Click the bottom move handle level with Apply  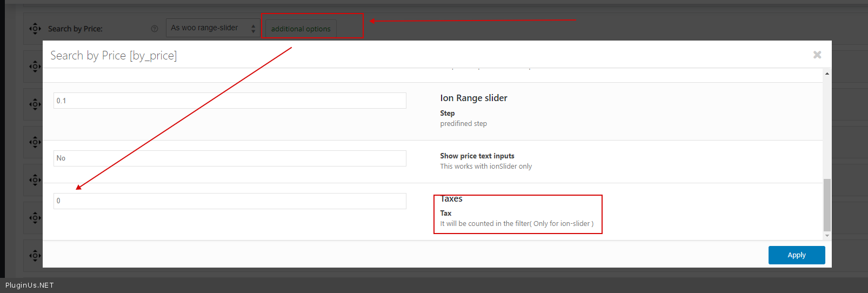[35, 256]
